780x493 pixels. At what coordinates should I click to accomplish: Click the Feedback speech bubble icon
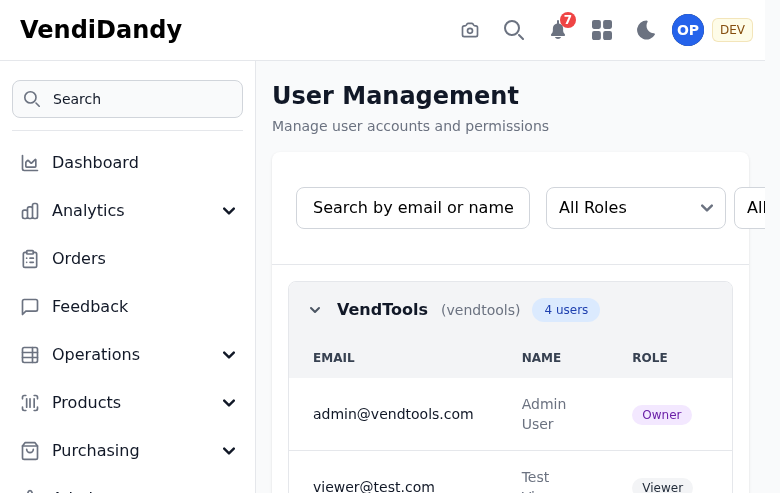[x=30, y=306]
